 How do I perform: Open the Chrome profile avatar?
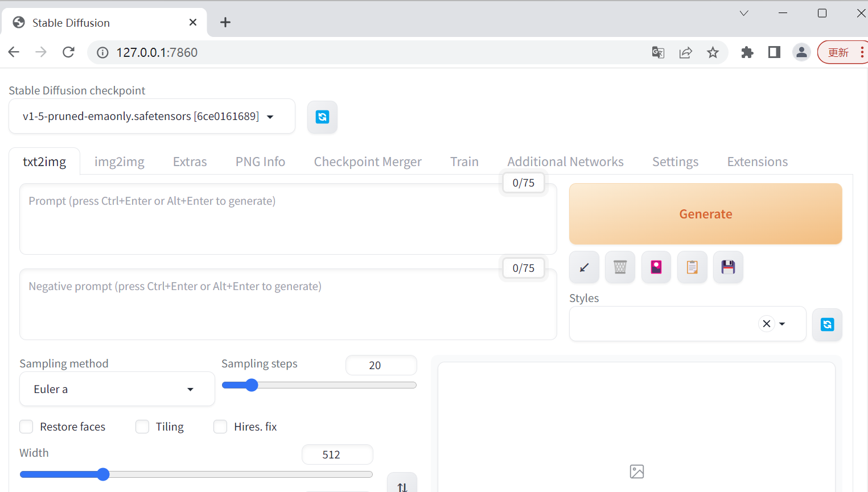point(801,52)
